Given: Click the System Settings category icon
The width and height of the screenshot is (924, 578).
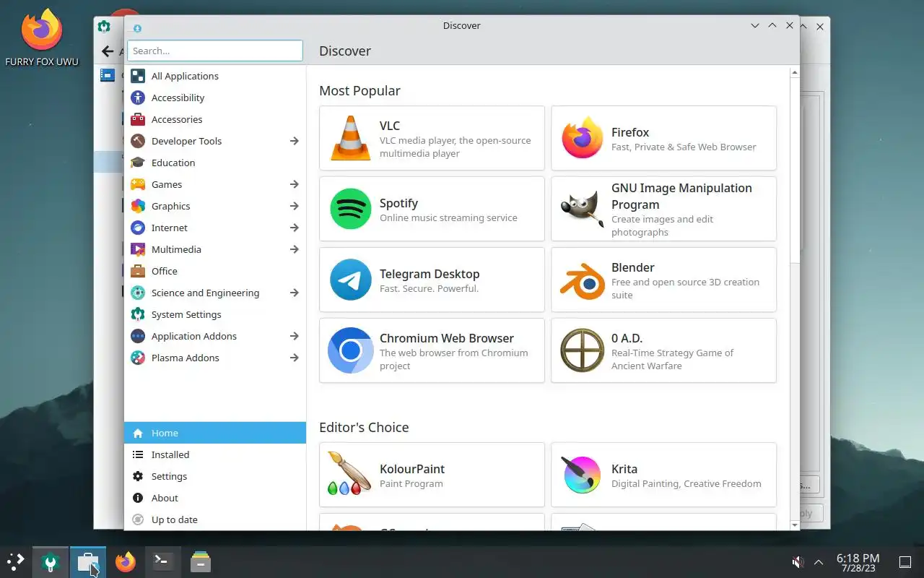Looking at the screenshot, I should pos(138,314).
